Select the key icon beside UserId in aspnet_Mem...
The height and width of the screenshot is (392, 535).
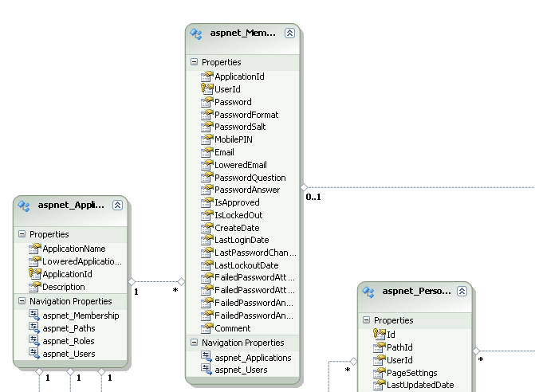point(207,89)
